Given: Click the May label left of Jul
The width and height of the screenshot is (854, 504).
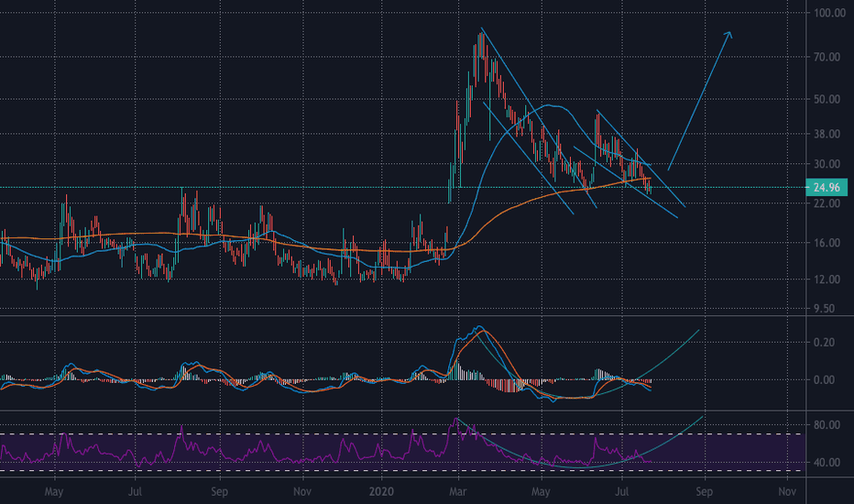Looking at the screenshot, I should click(x=54, y=492).
